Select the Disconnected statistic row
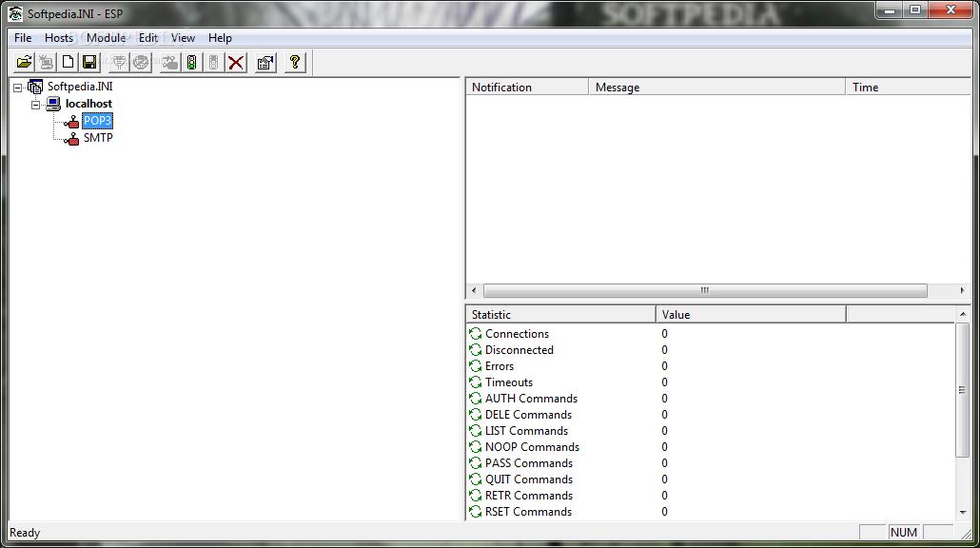 711,350
